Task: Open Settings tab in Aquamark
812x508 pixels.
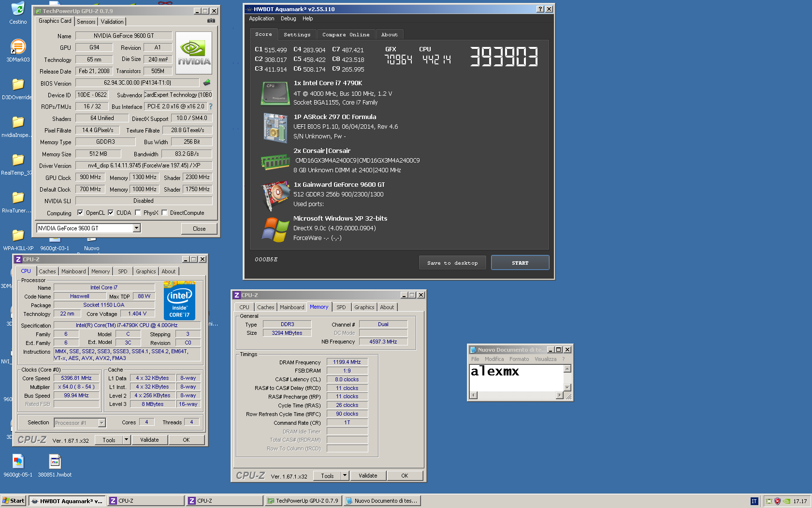Action: click(x=297, y=35)
